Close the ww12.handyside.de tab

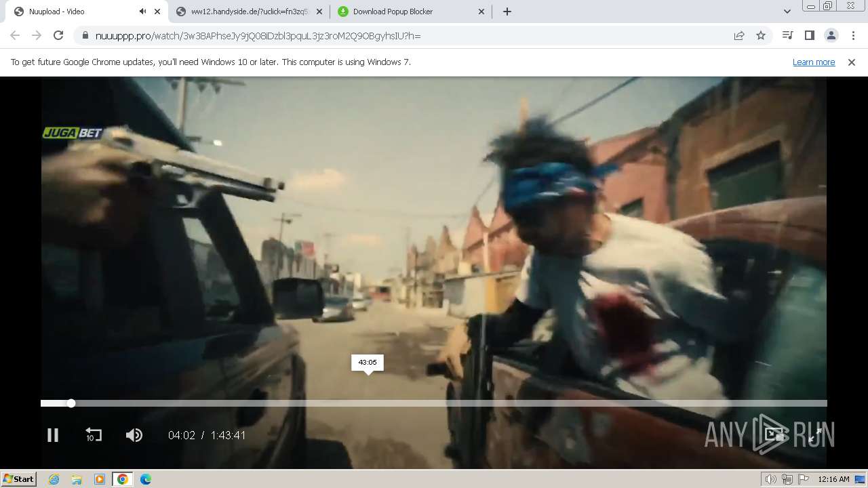pos(319,12)
